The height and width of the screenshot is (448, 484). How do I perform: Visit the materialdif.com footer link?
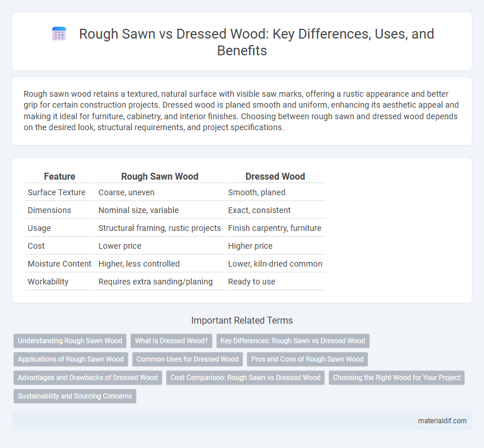tap(442, 421)
